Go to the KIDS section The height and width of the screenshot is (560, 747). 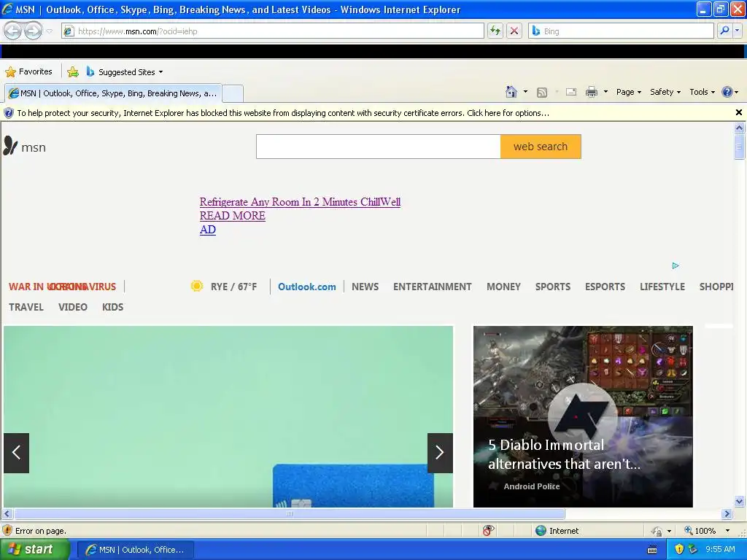(112, 307)
